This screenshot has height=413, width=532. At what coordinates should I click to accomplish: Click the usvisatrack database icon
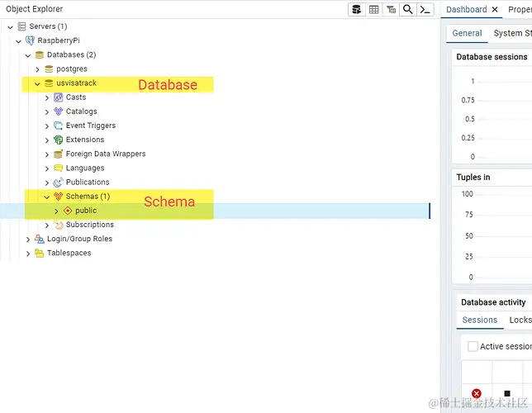coord(49,83)
